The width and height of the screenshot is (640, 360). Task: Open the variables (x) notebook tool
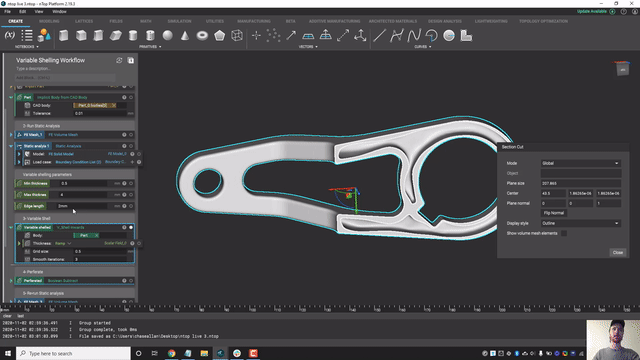point(10,36)
